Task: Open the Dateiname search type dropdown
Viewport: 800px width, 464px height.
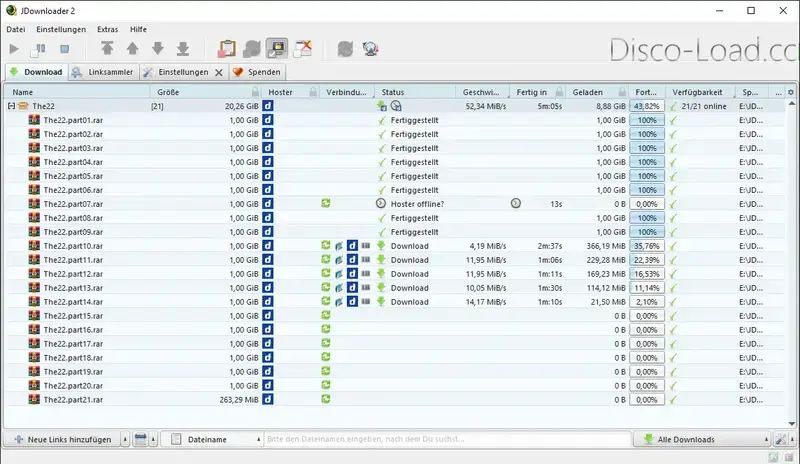Action: [212, 439]
